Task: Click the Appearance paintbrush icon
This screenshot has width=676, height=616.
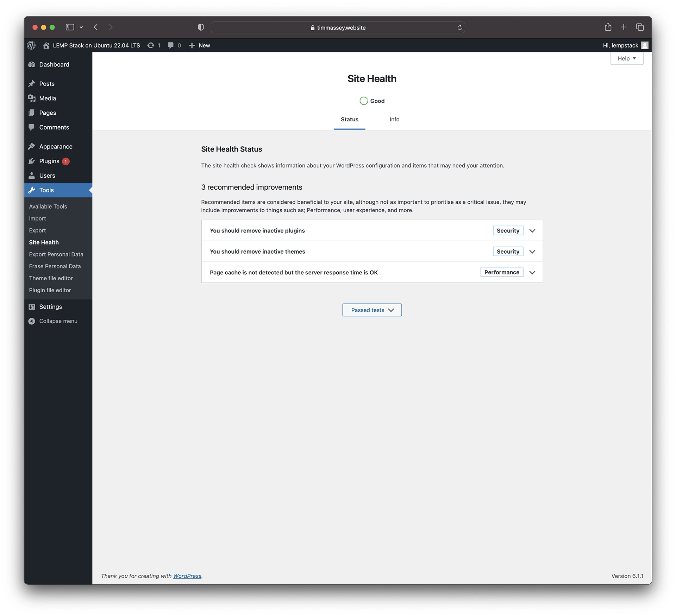Action: (x=32, y=146)
